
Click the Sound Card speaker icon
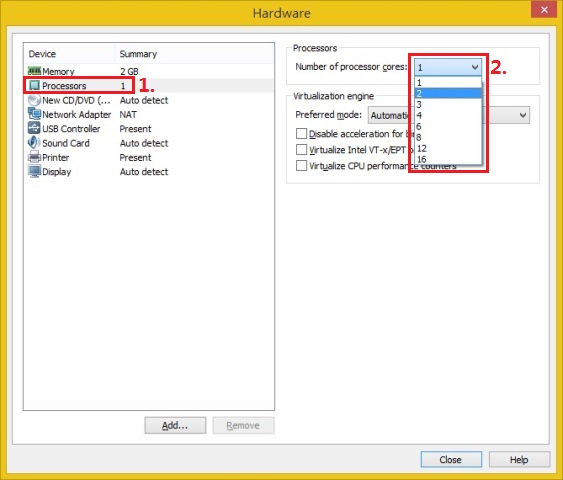(34, 143)
